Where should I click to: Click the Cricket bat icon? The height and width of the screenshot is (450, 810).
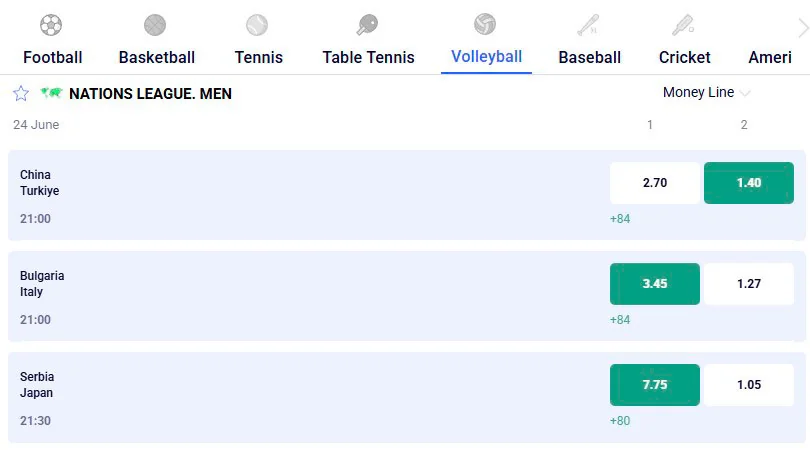tap(683, 25)
